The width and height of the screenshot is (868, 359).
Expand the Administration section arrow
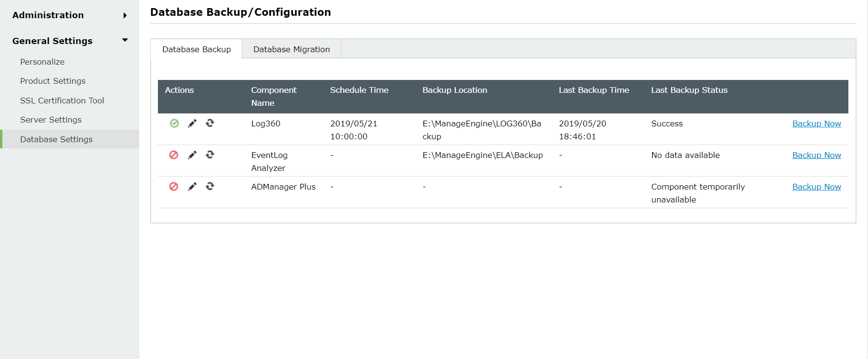click(x=125, y=15)
